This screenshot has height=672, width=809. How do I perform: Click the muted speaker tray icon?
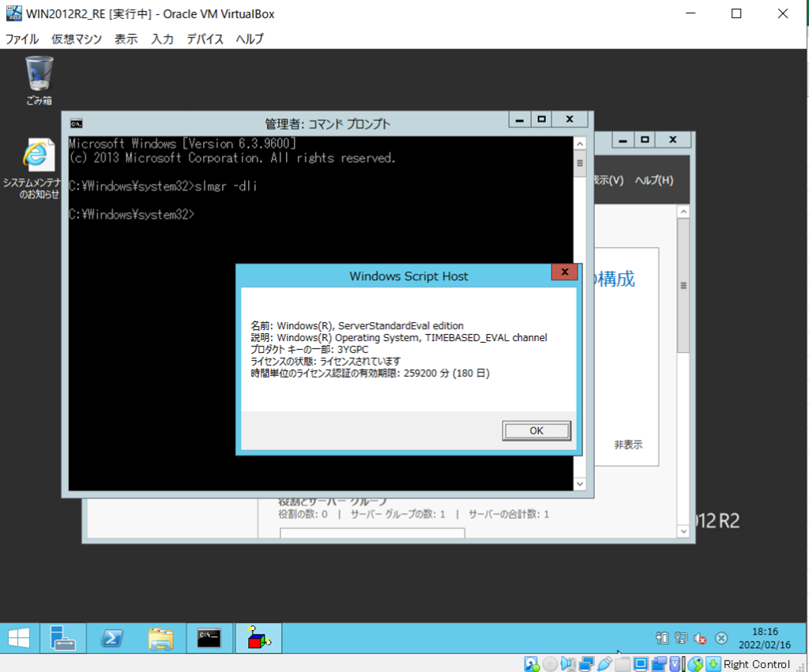coord(700,638)
